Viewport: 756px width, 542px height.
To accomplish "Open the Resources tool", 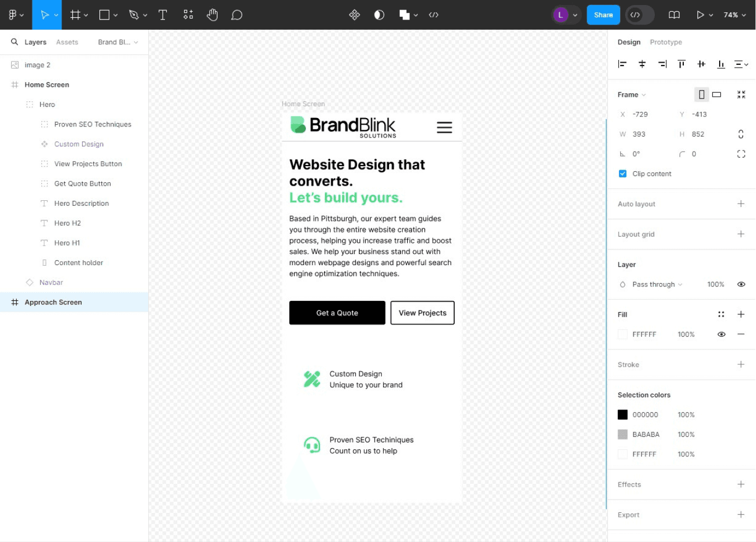I will pyautogui.click(x=188, y=15).
